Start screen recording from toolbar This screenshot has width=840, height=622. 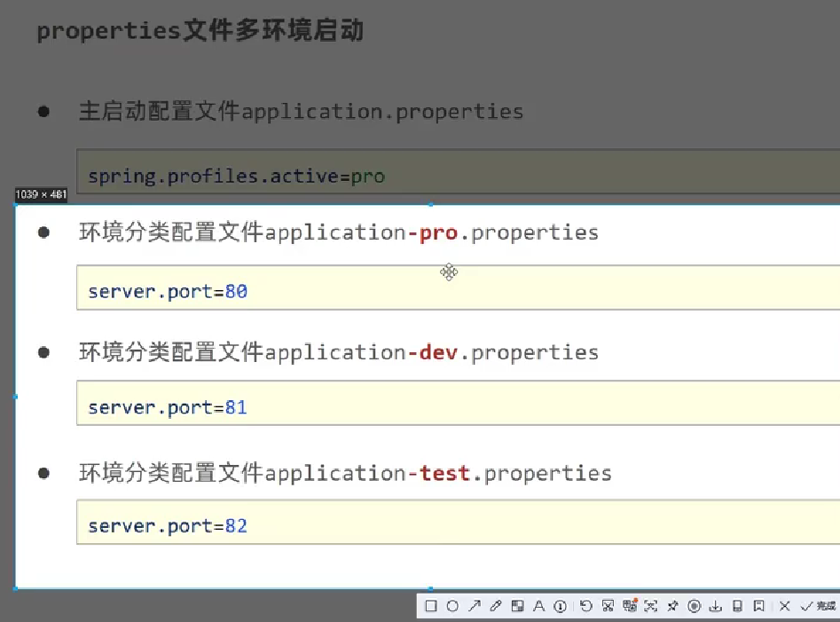[x=695, y=606]
